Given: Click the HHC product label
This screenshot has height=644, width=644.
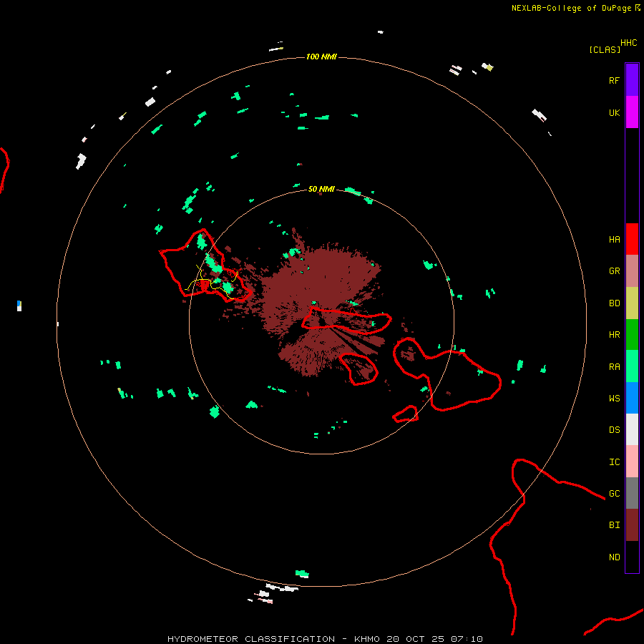Looking at the screenshot, I should pyautogui.click(x=628, y=43).
